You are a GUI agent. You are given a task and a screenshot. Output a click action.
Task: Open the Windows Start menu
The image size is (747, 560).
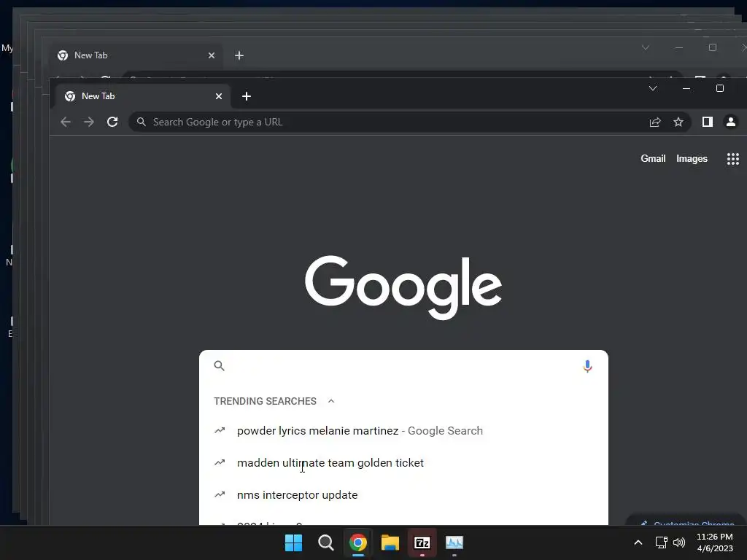(293, 542)
